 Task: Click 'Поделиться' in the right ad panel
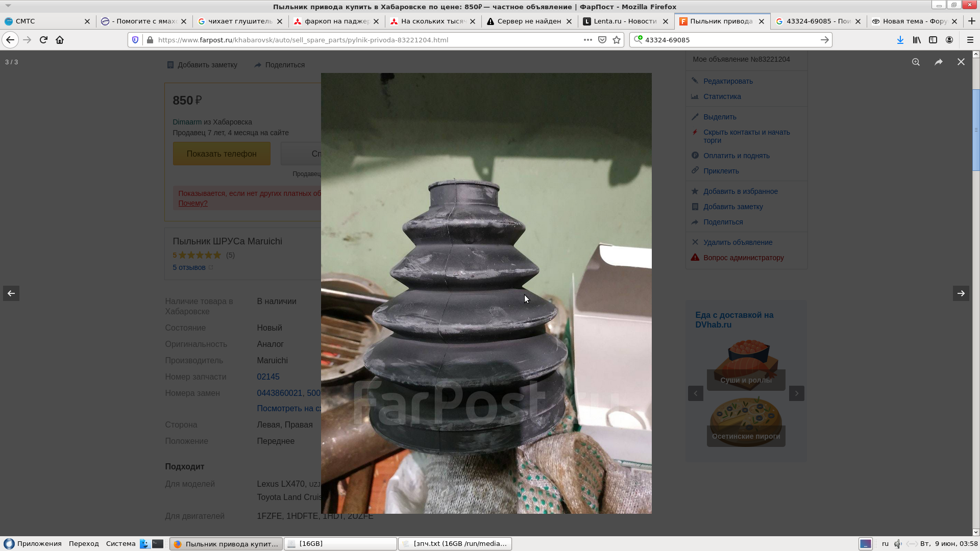point(723,222)
